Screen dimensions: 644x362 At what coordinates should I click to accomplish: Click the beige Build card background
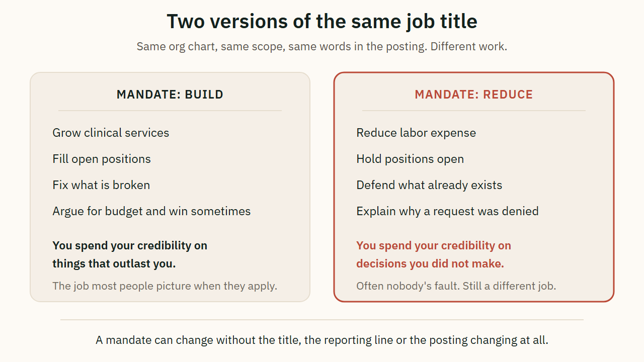pyautogui.click(x=170, y=187)
